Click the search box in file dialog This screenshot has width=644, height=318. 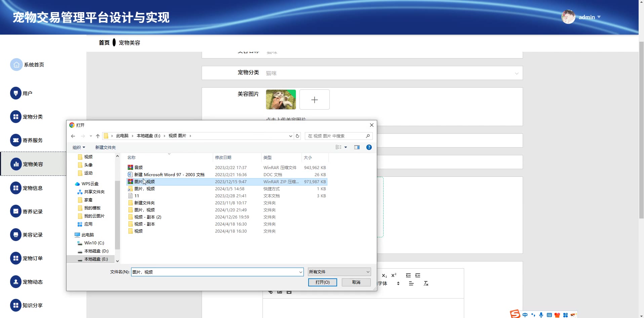(336, 136)
